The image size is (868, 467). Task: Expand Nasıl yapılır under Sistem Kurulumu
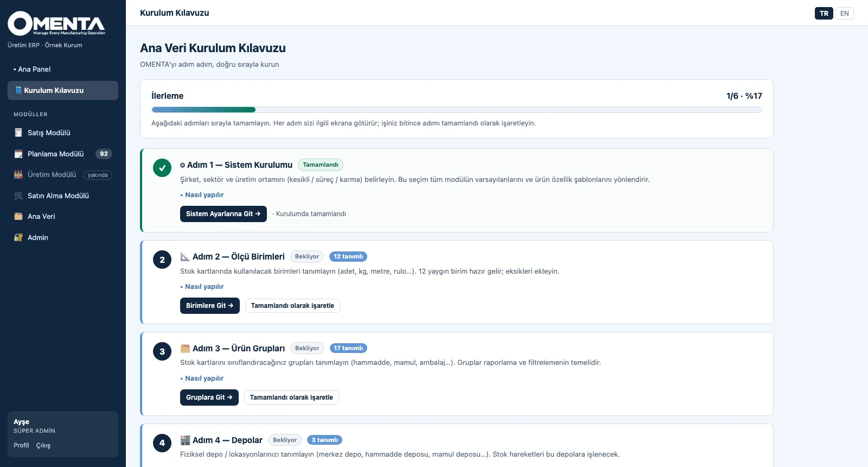click(x=202, y=194)
